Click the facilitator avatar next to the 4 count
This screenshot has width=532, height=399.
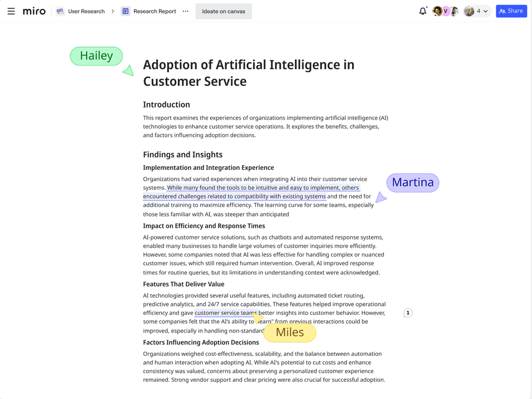point(469,10)
